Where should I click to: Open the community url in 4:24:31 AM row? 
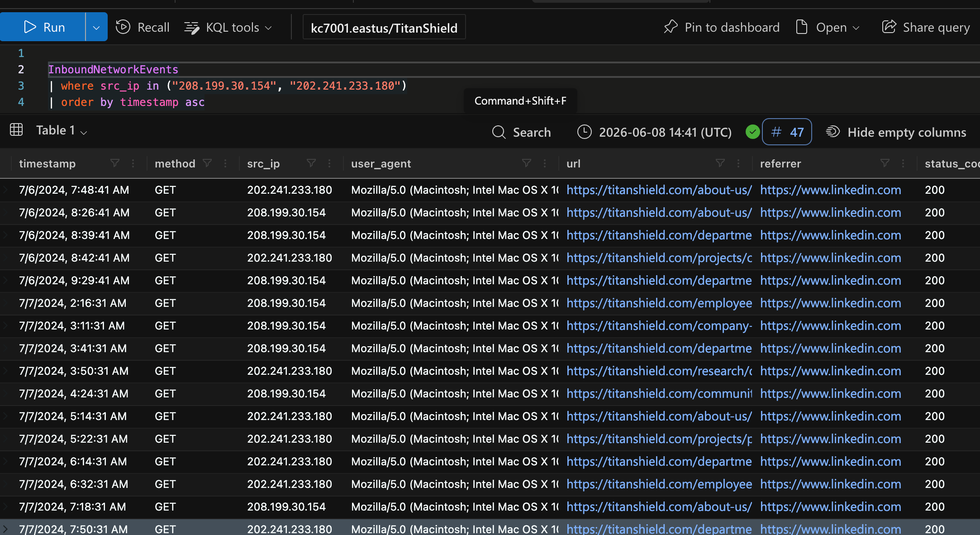pyautogui.click(x=659, y=393)
